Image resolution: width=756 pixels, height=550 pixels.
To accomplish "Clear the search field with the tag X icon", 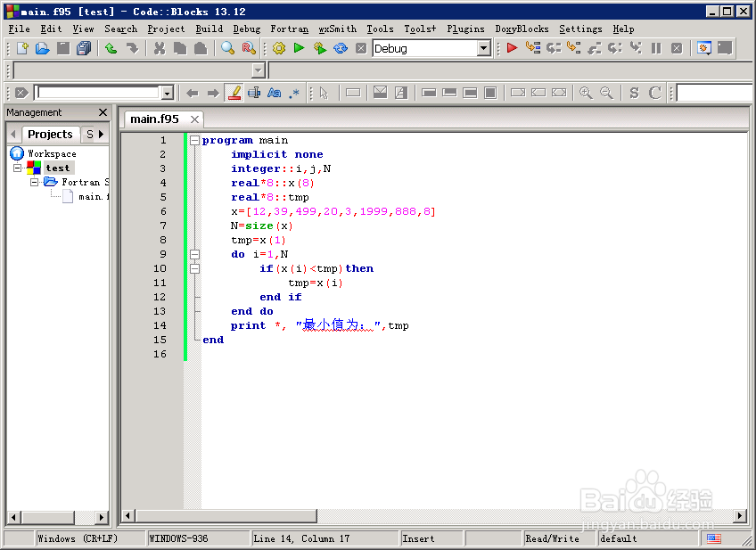I will click(21, 93).
